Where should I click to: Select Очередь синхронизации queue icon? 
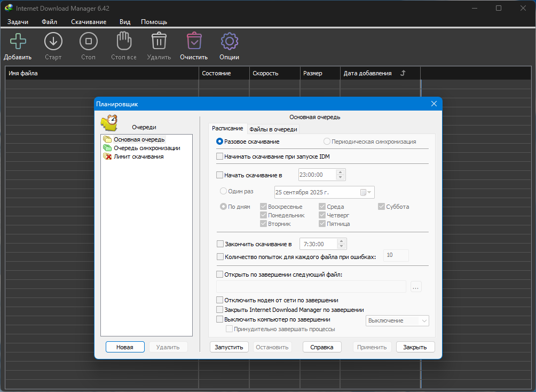click(x=107, y=148)
